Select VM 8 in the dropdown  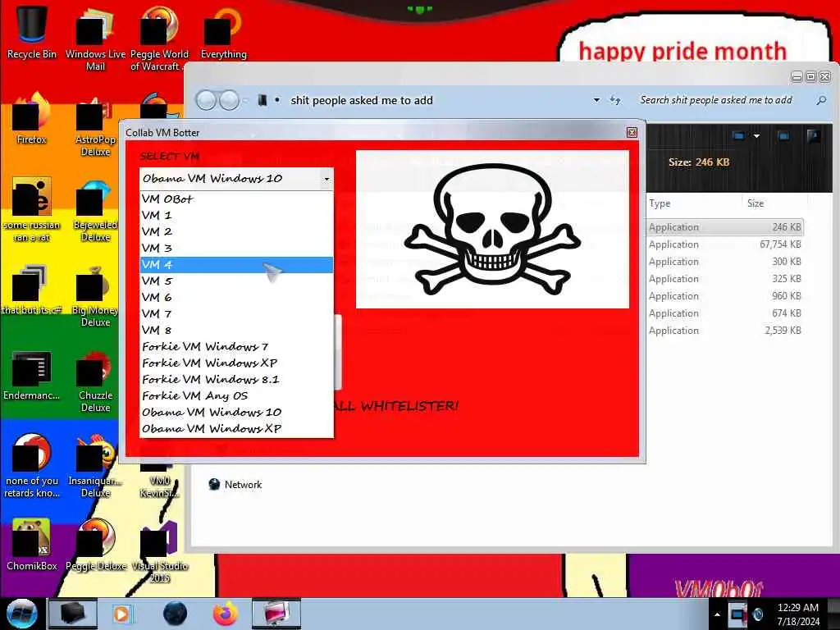pyautogui.click(x=236, y=330)
